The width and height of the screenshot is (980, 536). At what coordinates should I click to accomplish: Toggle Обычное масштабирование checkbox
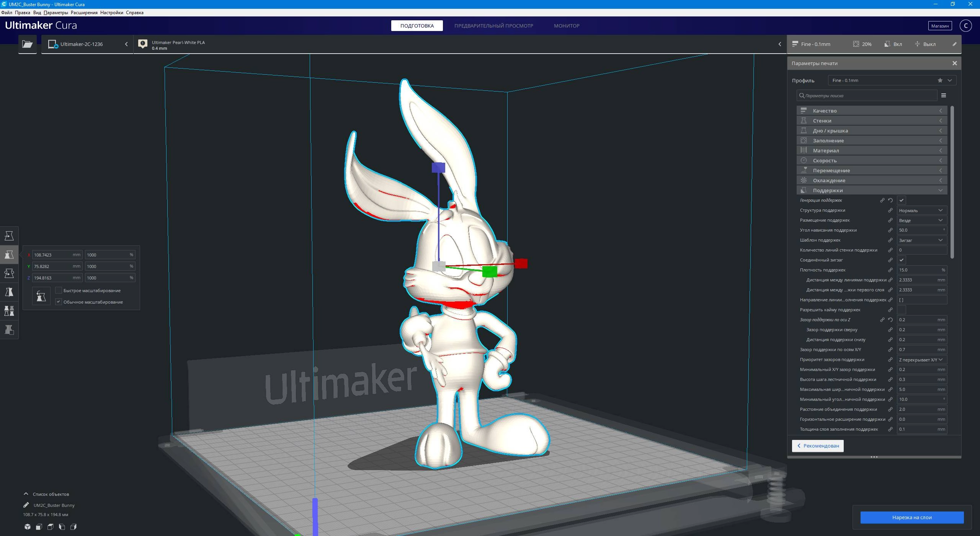pos(59,302)
